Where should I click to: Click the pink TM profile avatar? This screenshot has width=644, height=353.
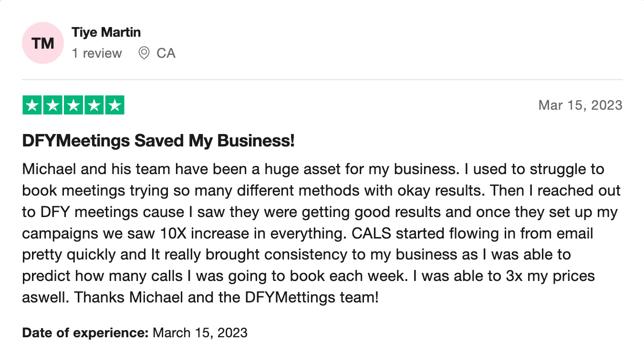(x=43, y=43)
